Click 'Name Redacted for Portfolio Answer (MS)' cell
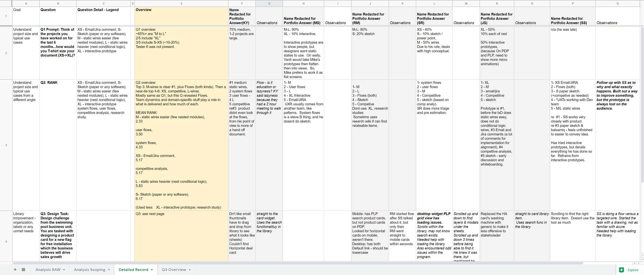Image resolution: width=644 pixels, height=275 pixels. coord(303,16)
